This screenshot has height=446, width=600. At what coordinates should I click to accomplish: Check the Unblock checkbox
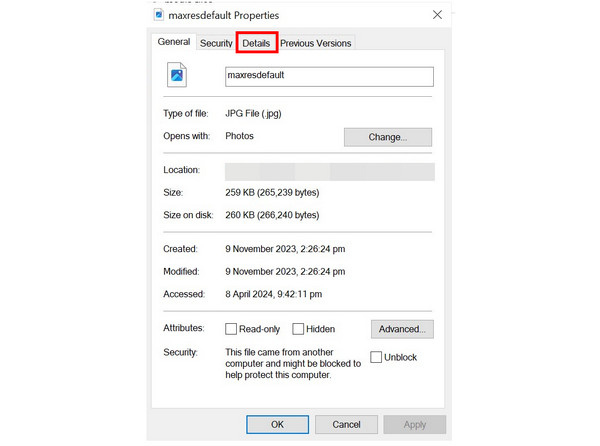pos(376,357)
